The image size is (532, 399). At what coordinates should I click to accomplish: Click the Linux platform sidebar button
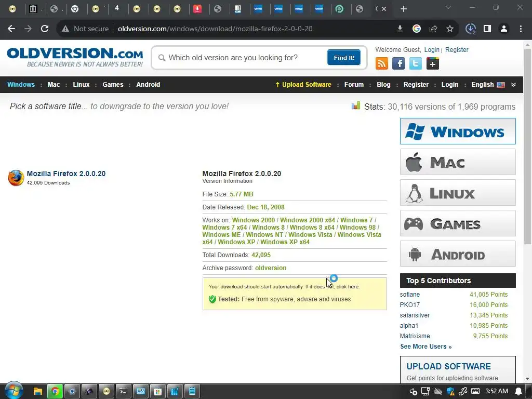[x=458, y=193]
